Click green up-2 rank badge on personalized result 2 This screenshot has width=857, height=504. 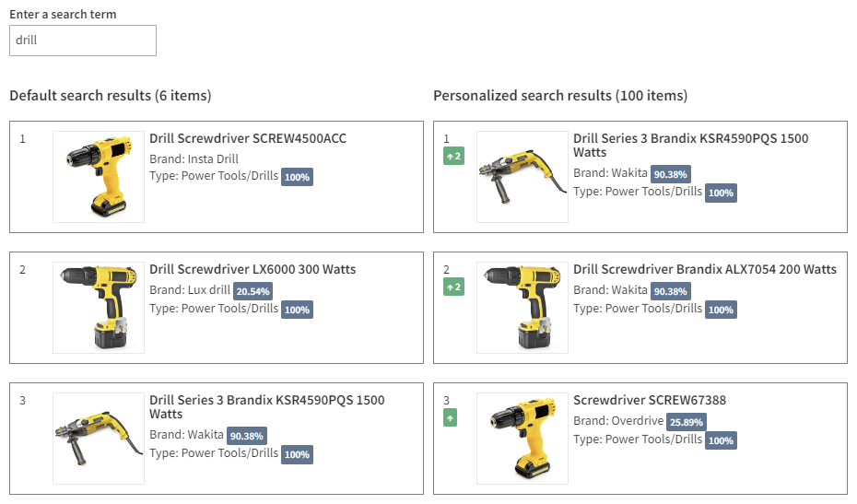(x=452, y=287)
